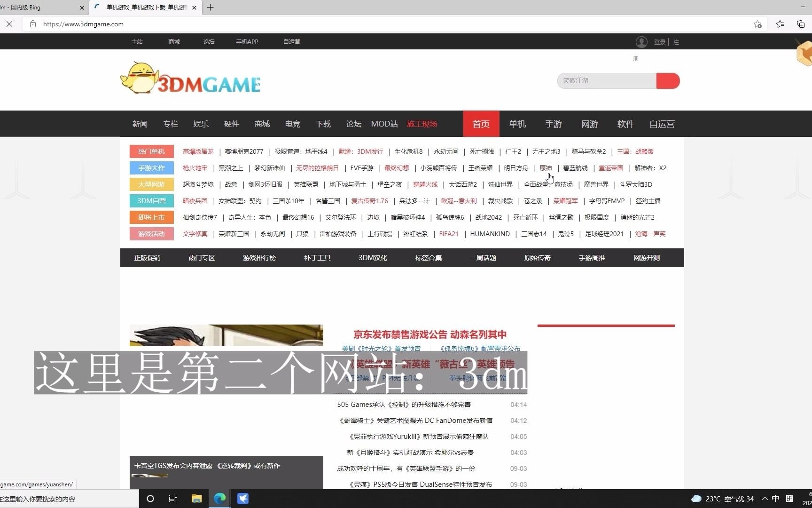Open 高爆版屠龙 link
Viewport: 812px width, 508px height.
point(198,151)
